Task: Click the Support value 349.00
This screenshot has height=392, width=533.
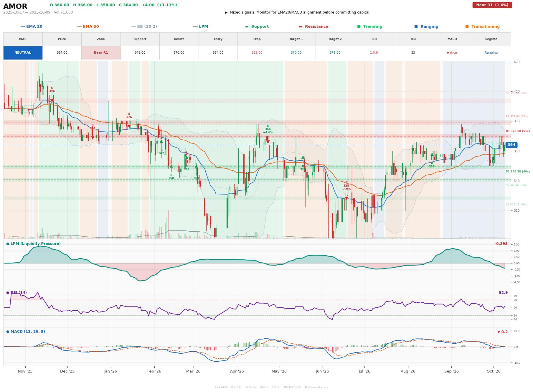Action: (x=140, y=53)
